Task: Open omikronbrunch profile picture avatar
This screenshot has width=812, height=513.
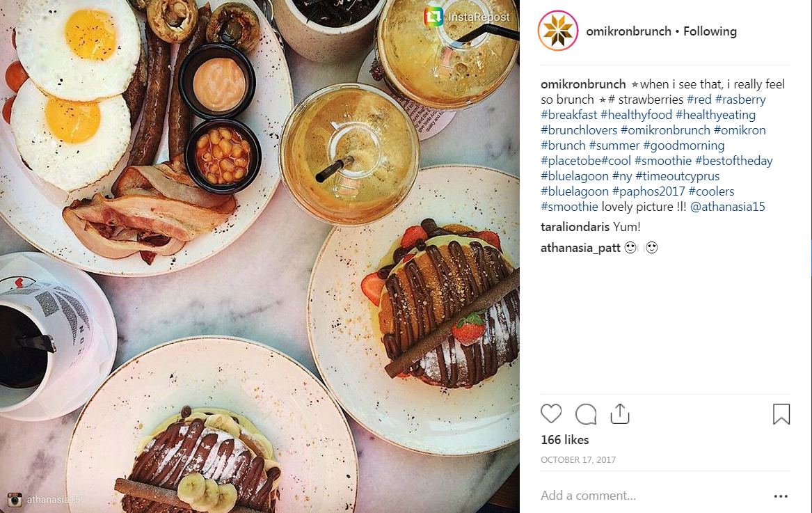Action: tap(558, 31)
